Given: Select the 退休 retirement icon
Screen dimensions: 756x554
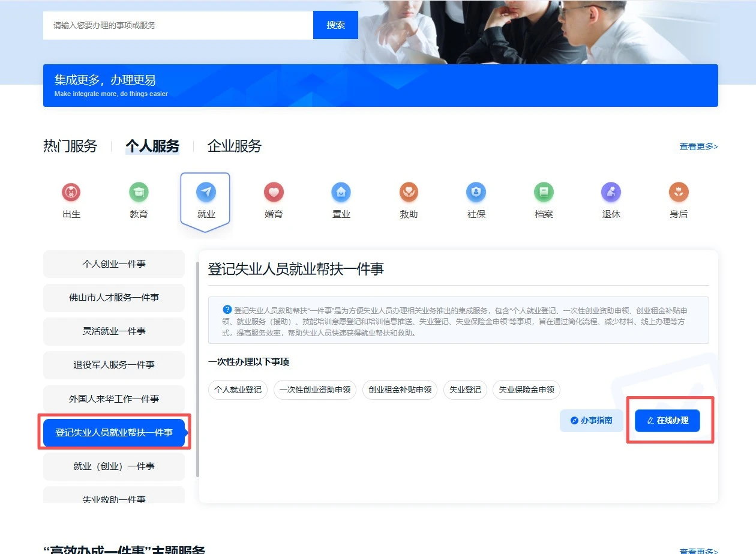Looking at the screenshot, I should [x=611, y=193].
